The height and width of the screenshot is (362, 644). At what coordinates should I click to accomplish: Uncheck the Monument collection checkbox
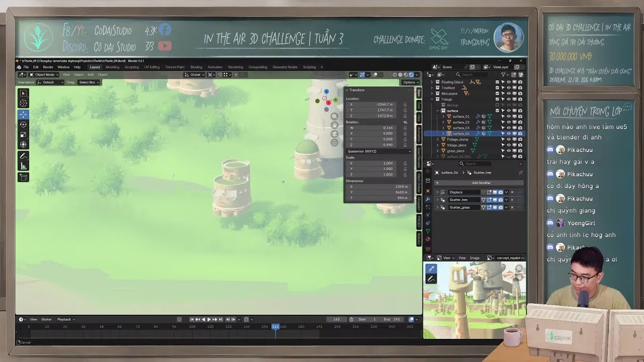(x=498, y=94)
